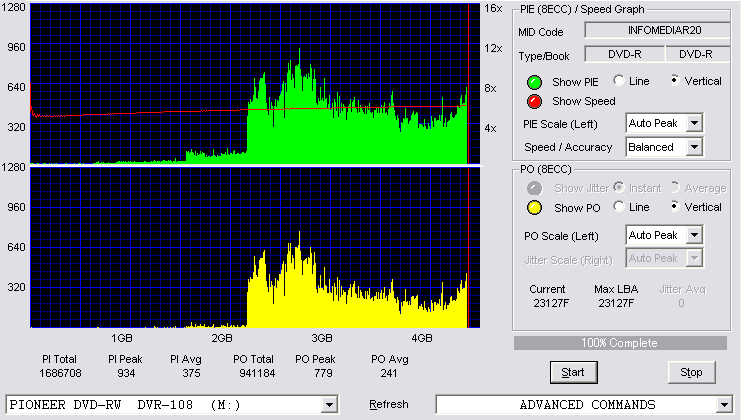
Task: Open the PIONEER DVD-RW drive selector dropdown
Action: (x=329, y=405)
